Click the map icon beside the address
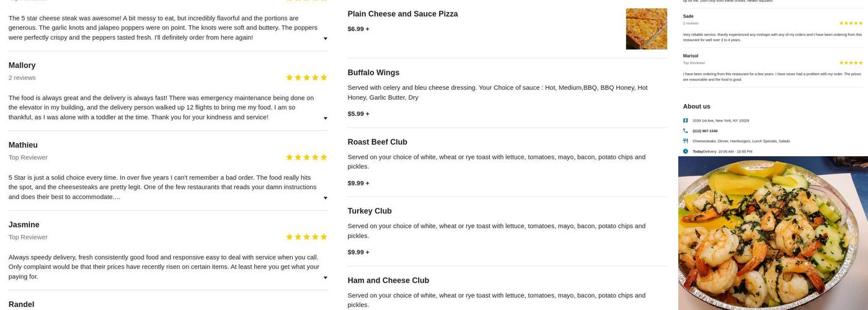The height and width of the screenshot is (310, 868). [686, 120]
